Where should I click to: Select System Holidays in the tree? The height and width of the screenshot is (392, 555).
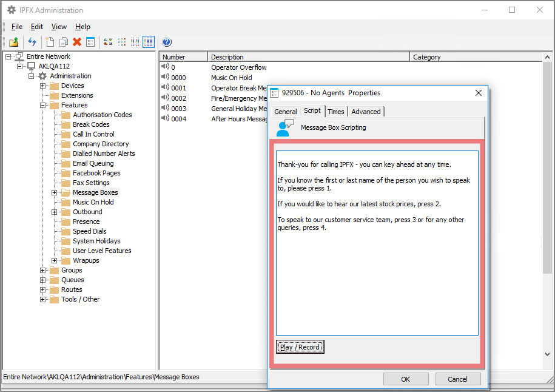(96, 241)
